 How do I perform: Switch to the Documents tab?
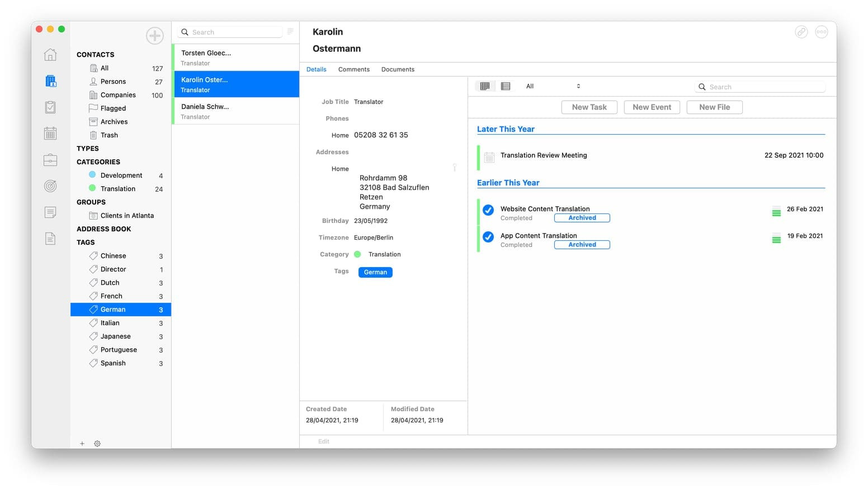[x=398, y=69]
